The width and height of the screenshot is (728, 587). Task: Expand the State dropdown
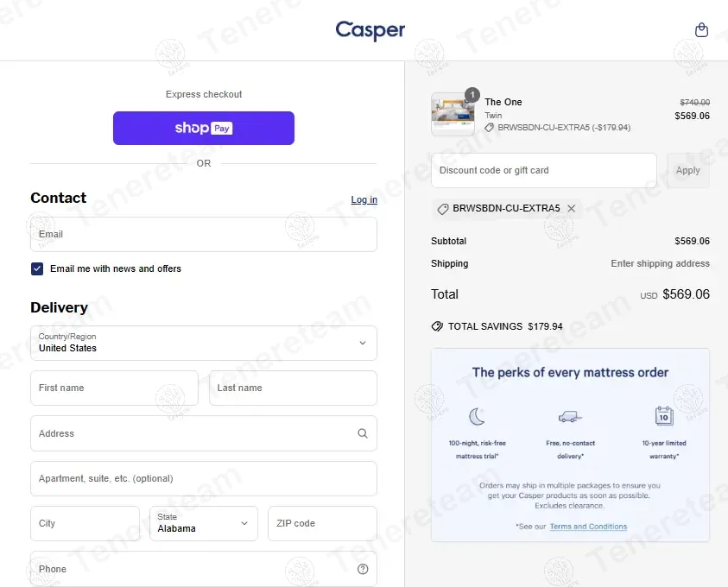204,523
